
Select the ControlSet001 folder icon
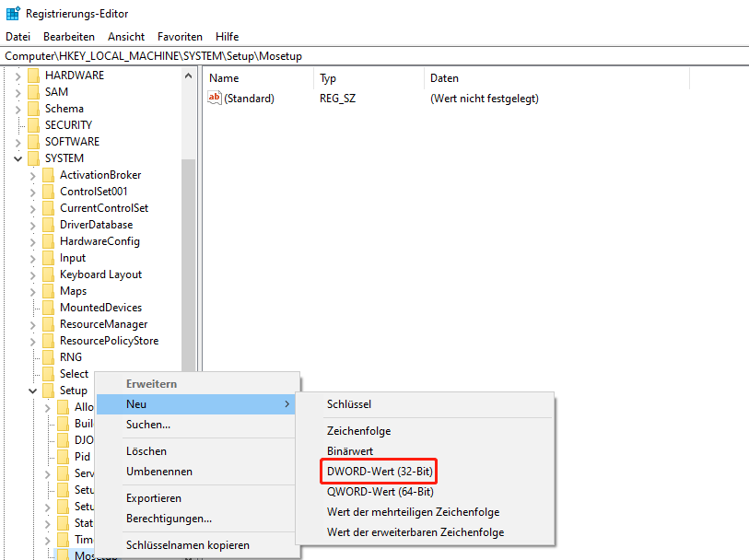[48, 192]
